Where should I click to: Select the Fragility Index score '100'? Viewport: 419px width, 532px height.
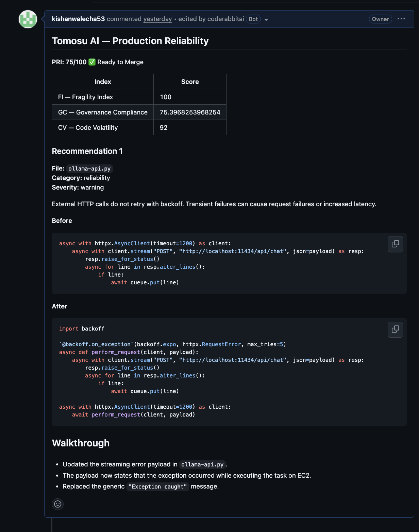coord(190,97)
